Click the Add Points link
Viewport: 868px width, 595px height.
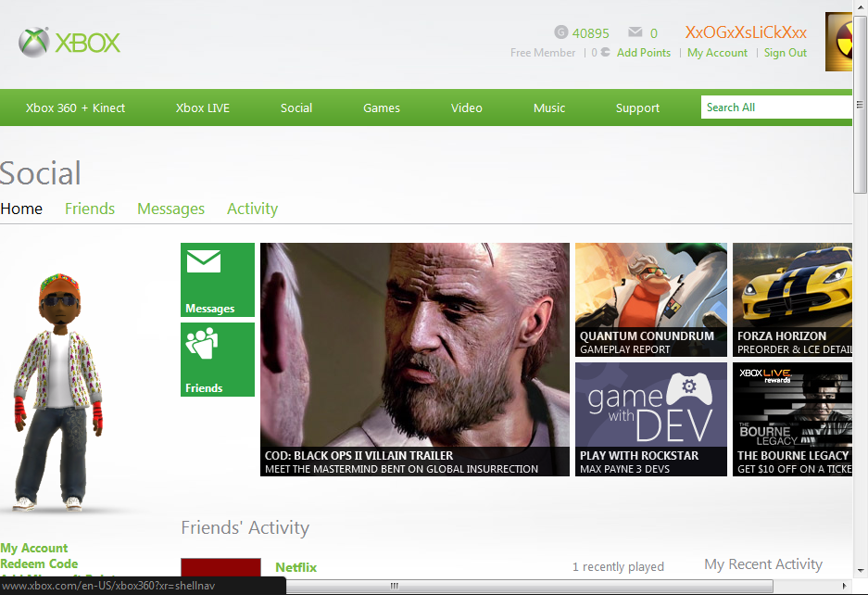[x=644, y=53]
